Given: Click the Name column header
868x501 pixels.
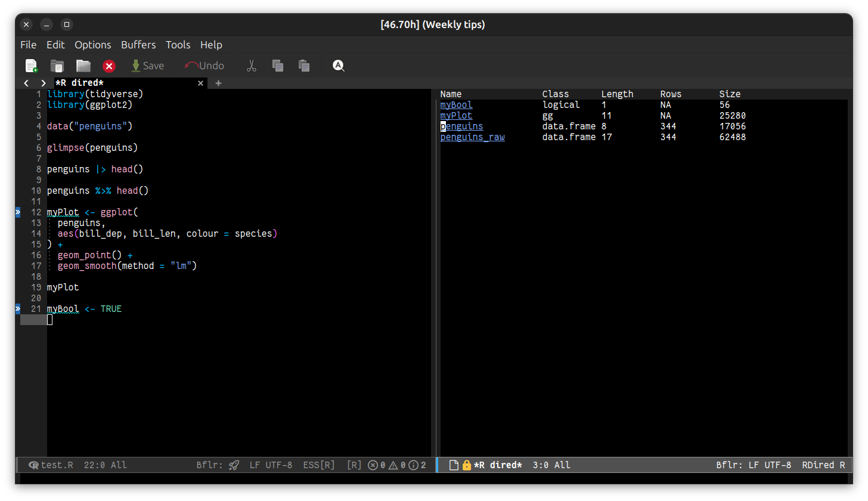Looking at the screenshot, I should point(451,94).
